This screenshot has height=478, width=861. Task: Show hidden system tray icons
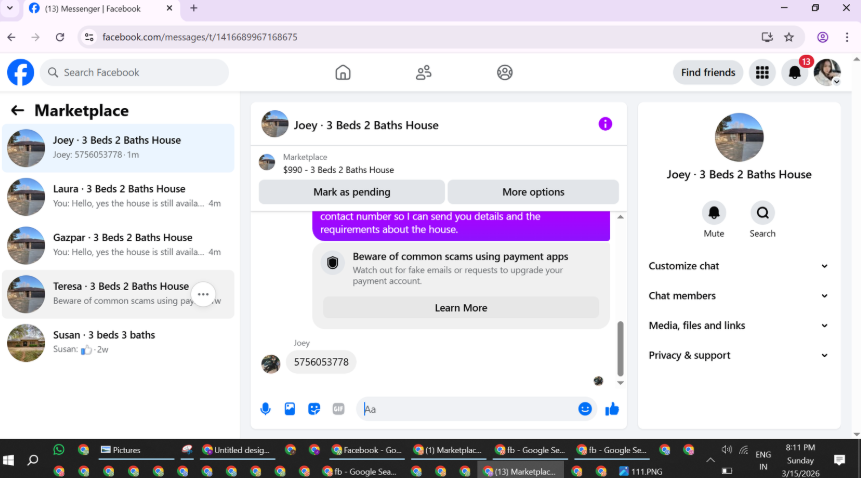[x=710, y=460]
